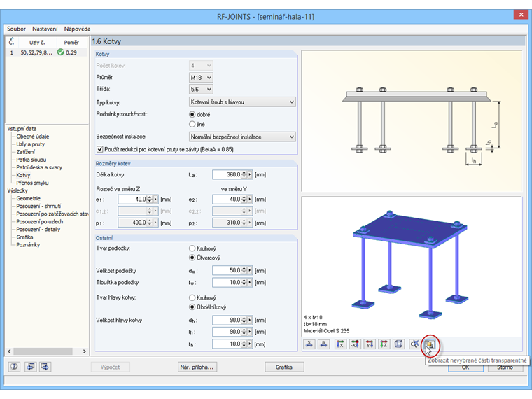
Task: Collapse Vstupní data tree node
Action: (22, 129)
